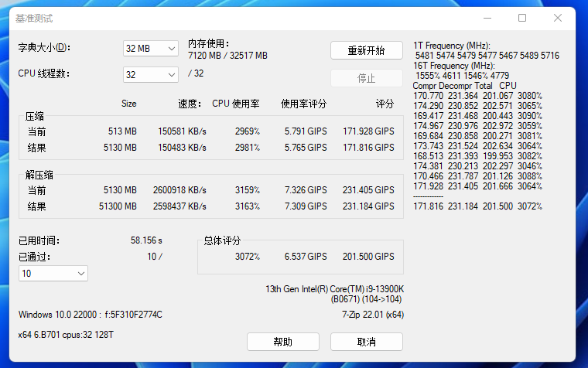Maximize the benchmark window
Image resolution: width=588 pixels, height=368 pixels.
pos(522,18)
